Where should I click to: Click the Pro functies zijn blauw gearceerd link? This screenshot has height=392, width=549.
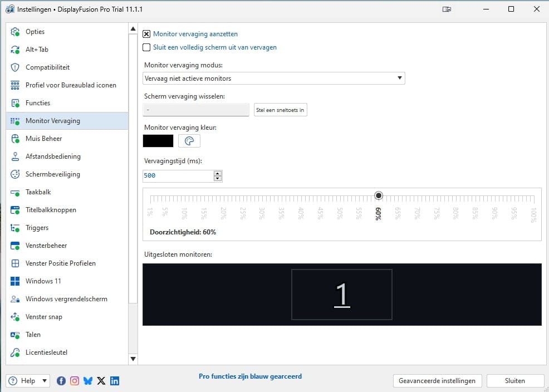[x=251, y=376]
